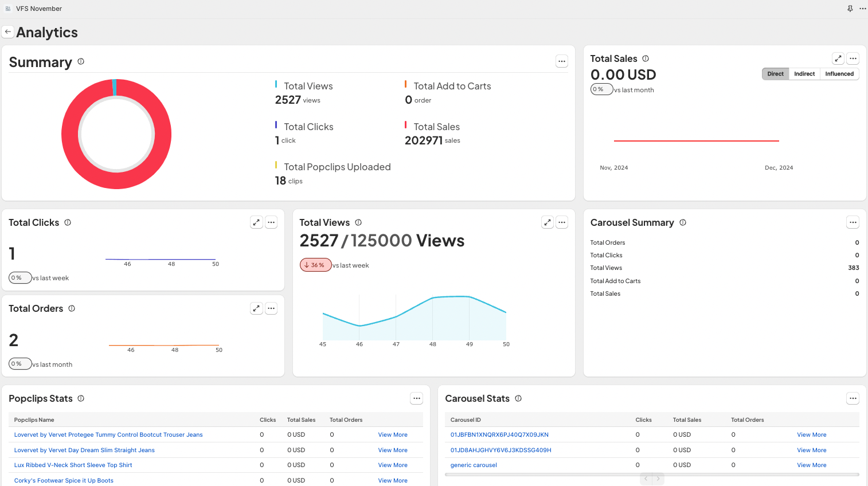Switch Total Sales to Indirect
The width and height of the screenshot is (868, 486).
(804, 74)
